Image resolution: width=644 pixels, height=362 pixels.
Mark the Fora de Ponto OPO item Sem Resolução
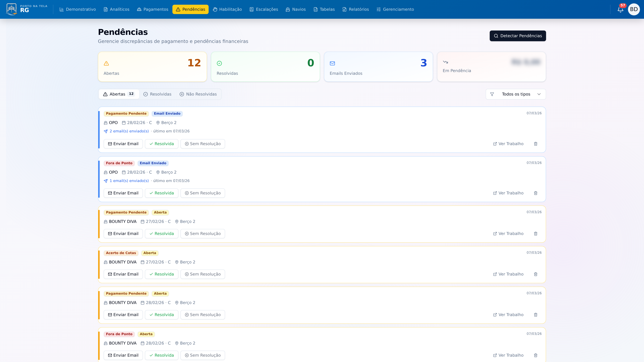point(202,193)
